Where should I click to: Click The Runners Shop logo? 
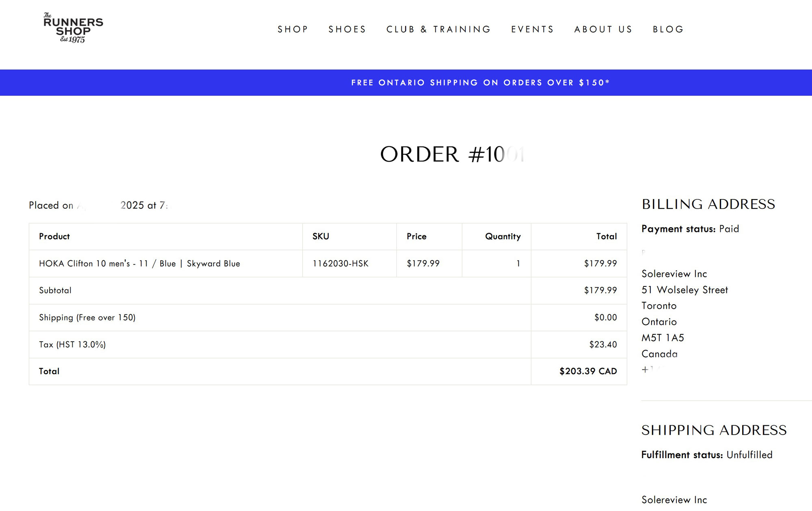coord(73,28)
